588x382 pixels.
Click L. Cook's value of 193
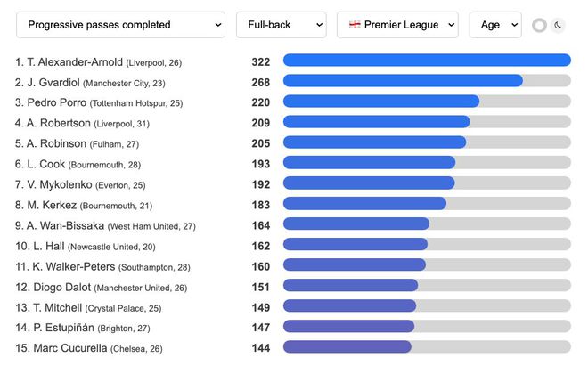coord(260,163)
